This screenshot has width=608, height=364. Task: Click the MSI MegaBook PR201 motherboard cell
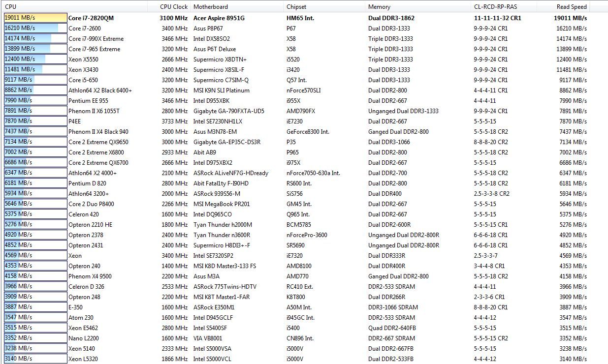click(x=222, y=204)
